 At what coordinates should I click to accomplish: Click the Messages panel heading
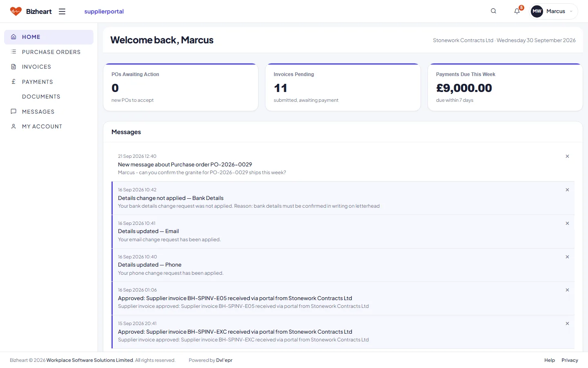tap(126, 132)
